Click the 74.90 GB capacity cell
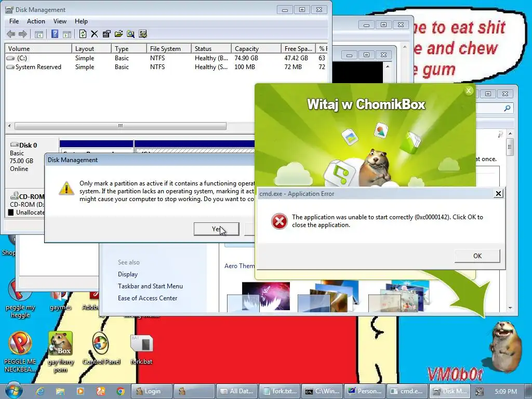The width and height of the screenshot is (532, 399). [246, 58]
